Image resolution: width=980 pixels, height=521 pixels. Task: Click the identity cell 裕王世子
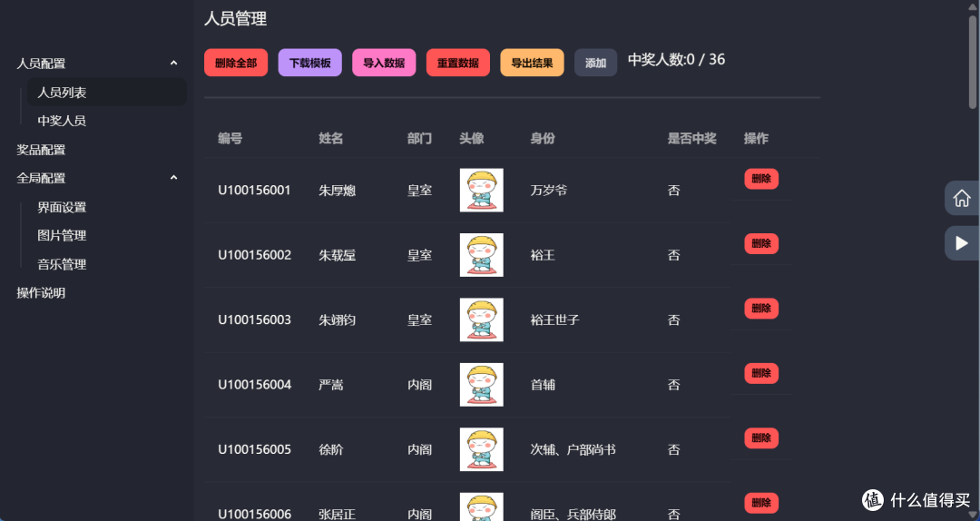coord(555,319)
